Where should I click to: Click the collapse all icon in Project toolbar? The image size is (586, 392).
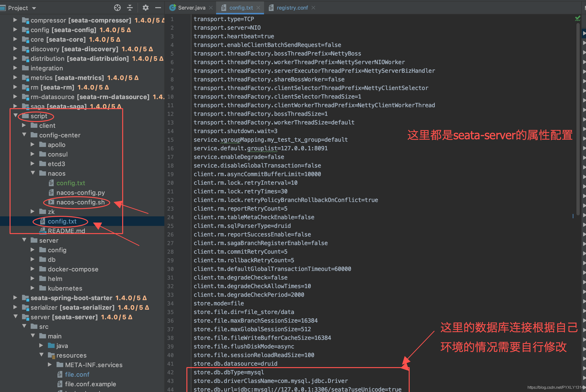[130, 8]
